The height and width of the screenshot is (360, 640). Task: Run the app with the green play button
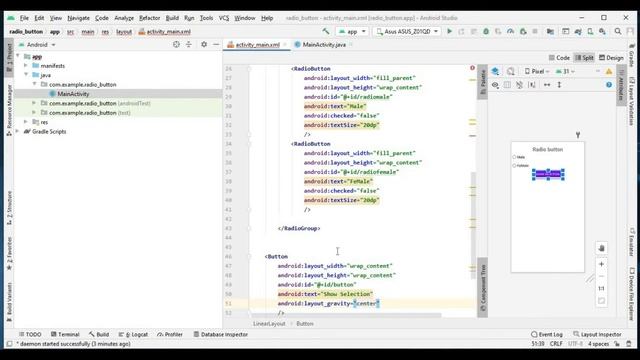(x=449, y=31)
